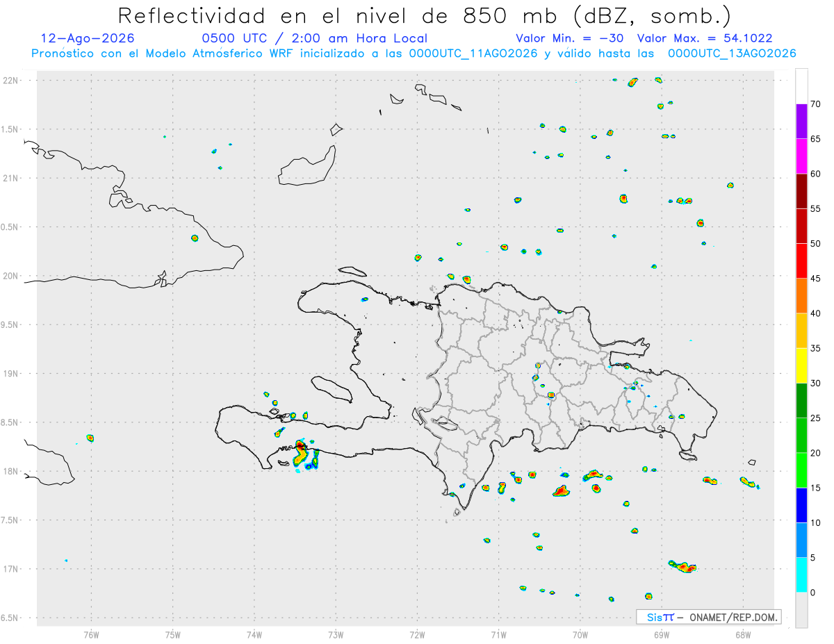Click the purple 65–70 dBZ color band
The width and height of the screenshot is (834, 644).
(x=801, y=122)
